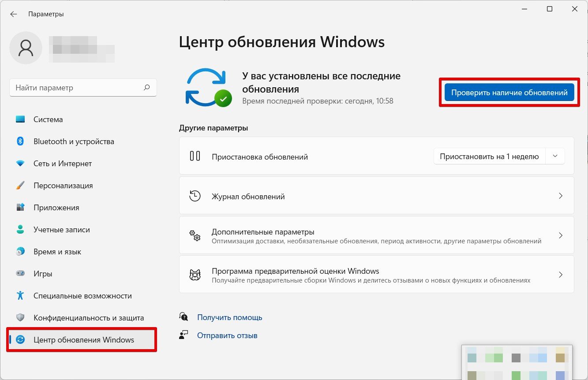
Task: Open Программа предварительной оценки Windows
Action: [x=376, y=275]
